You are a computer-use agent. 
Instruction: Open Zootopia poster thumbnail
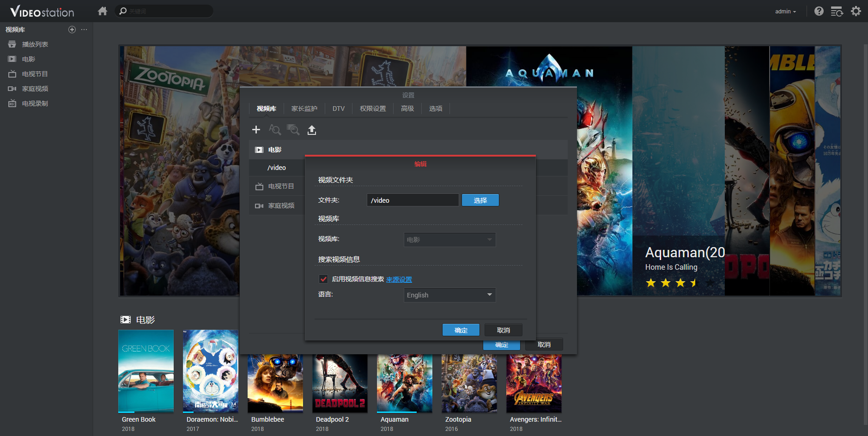469,383
